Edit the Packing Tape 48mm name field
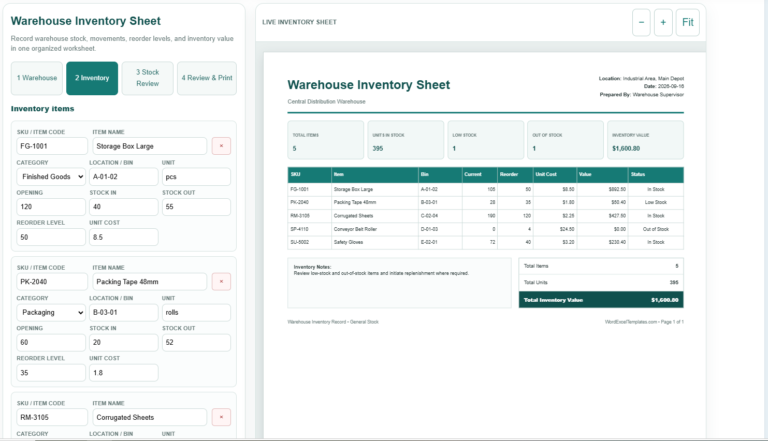The image size is (768, 441). pos(149,282)
